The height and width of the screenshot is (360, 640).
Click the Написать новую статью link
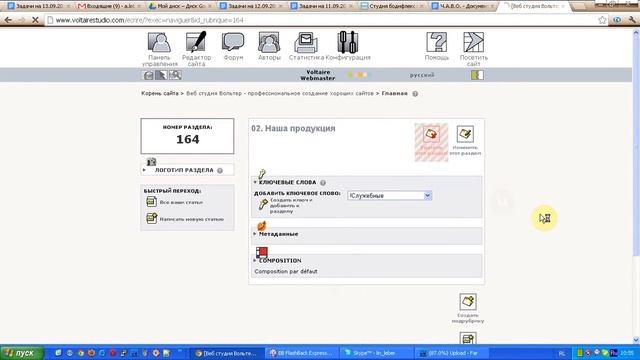(x=191, y=219)
